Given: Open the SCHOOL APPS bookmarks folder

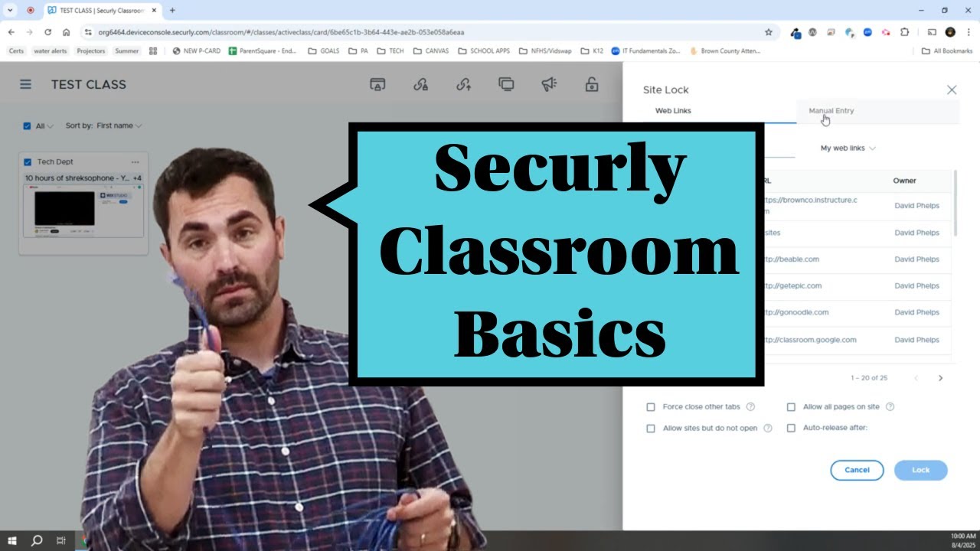Looking at the screenshot, I should pyautogui.click(x=484, y=51).
